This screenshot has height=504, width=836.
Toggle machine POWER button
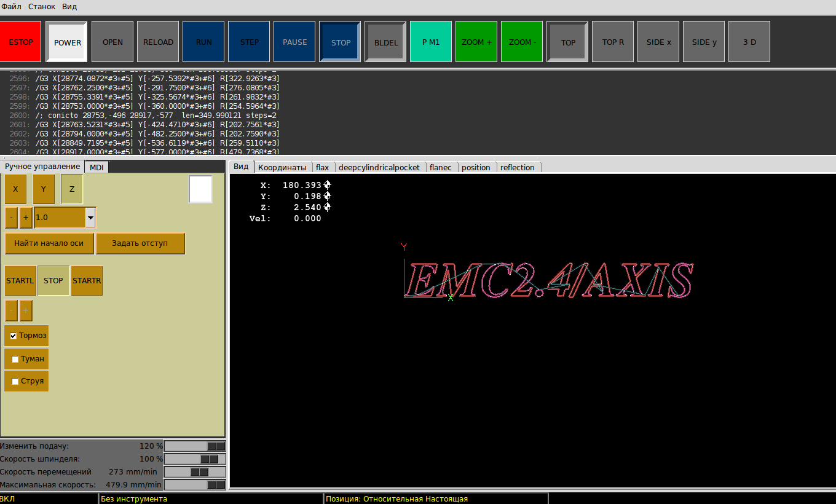[x=67, y=42]
